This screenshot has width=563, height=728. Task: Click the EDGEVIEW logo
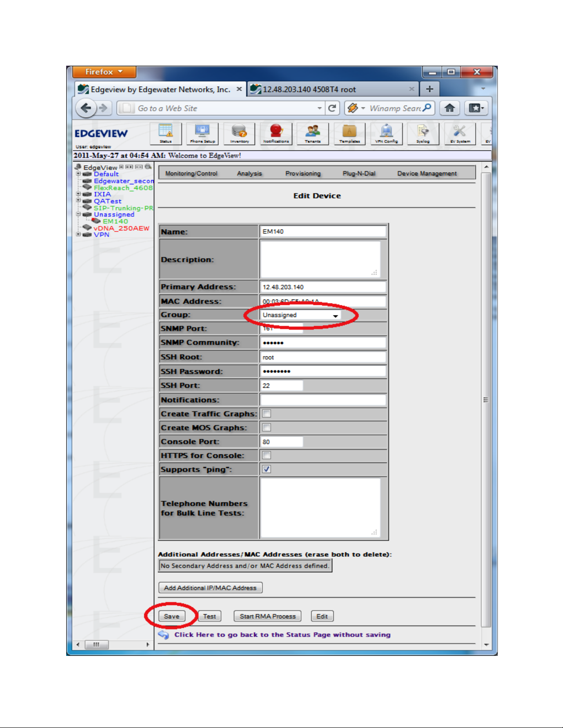[x=101, y=134]
